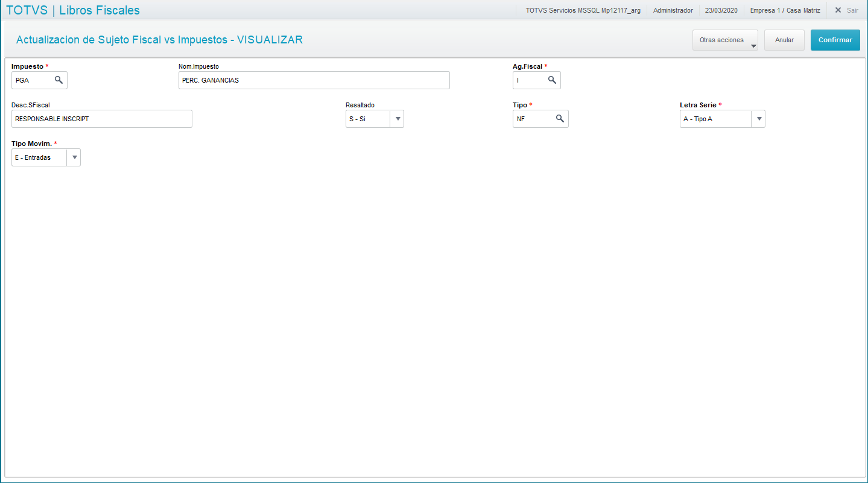868x483 pixels.
Task: Click the date 23/03/2020
Action: click(721, 10)
